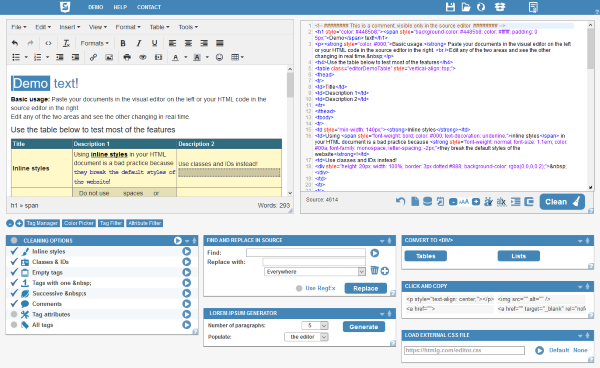Uncheck the Inline styles cleaning option

pos(14,251)
